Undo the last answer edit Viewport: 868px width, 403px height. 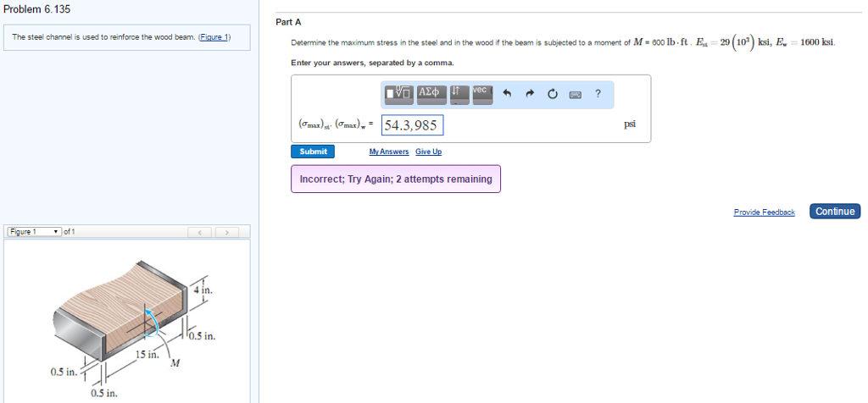(x=508, y=94)
